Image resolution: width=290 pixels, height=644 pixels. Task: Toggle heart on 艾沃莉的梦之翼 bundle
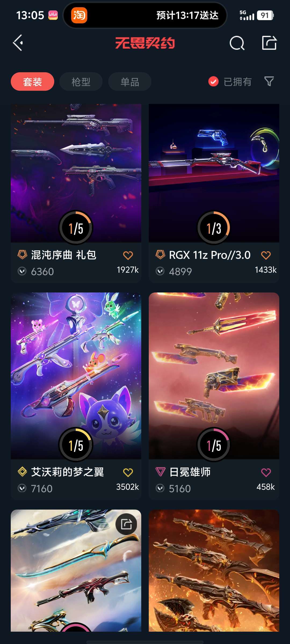pos(128,472)
